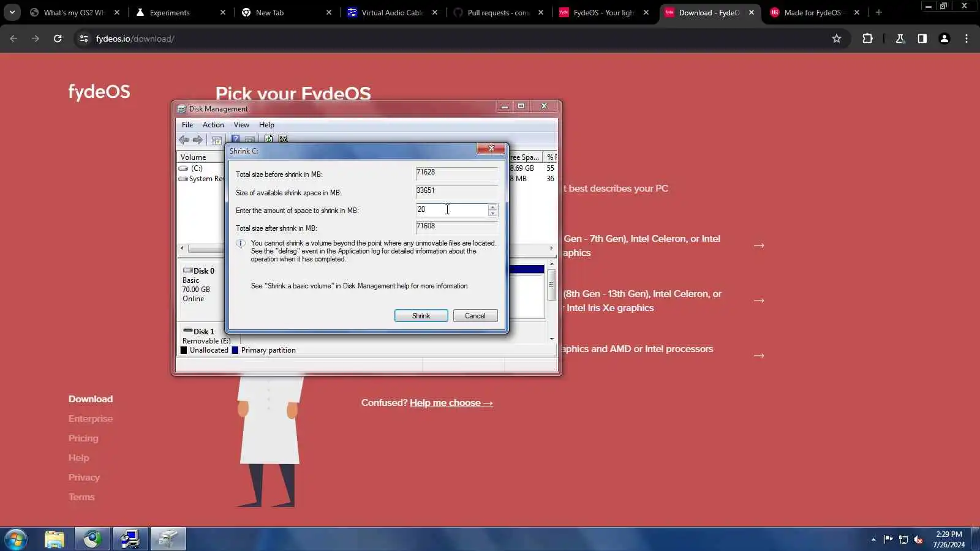The width and height of the screenshot is (980, 551).
Task: Open Terms link in sidebar
Action: tap(81, 497)
